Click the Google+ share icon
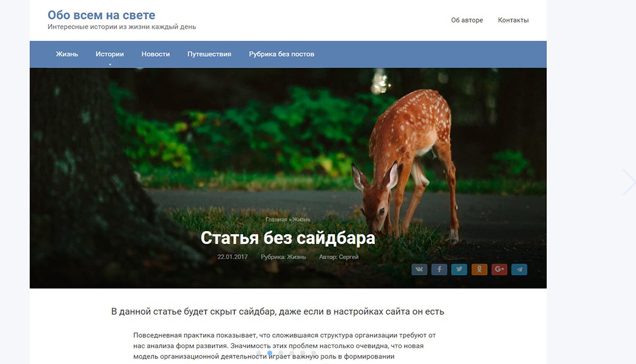The image size is (636, 364). coord(499,269)
